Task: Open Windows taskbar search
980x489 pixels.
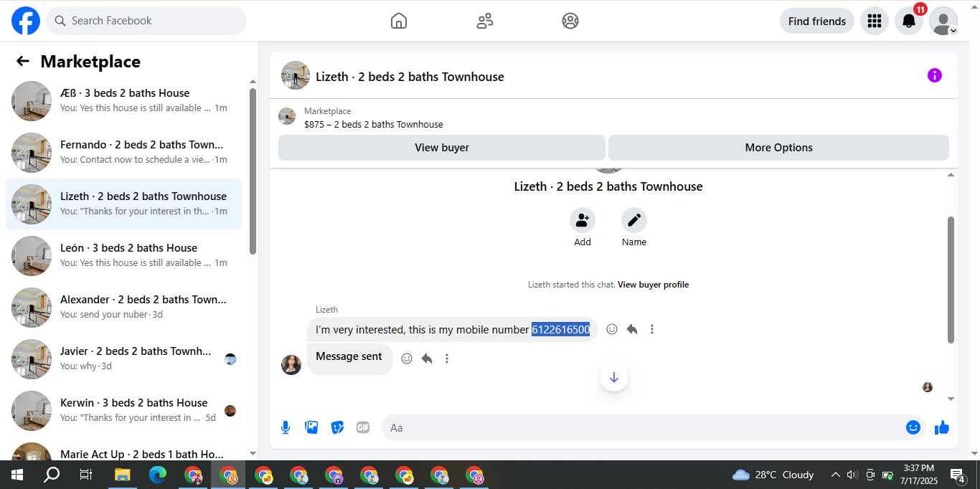Action: [52, 475]
